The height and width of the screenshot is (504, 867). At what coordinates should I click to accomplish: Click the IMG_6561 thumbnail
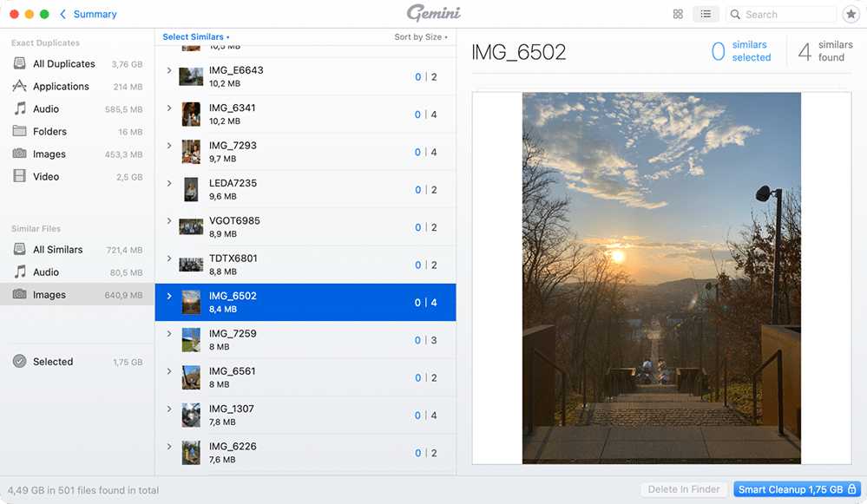click(x=191, y=377)
